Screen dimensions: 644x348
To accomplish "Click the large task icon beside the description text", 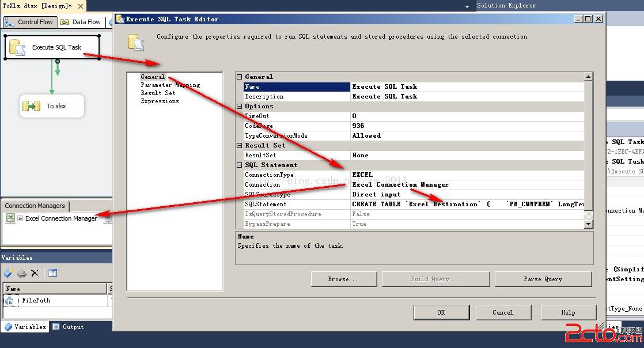I will coord(135,42).
